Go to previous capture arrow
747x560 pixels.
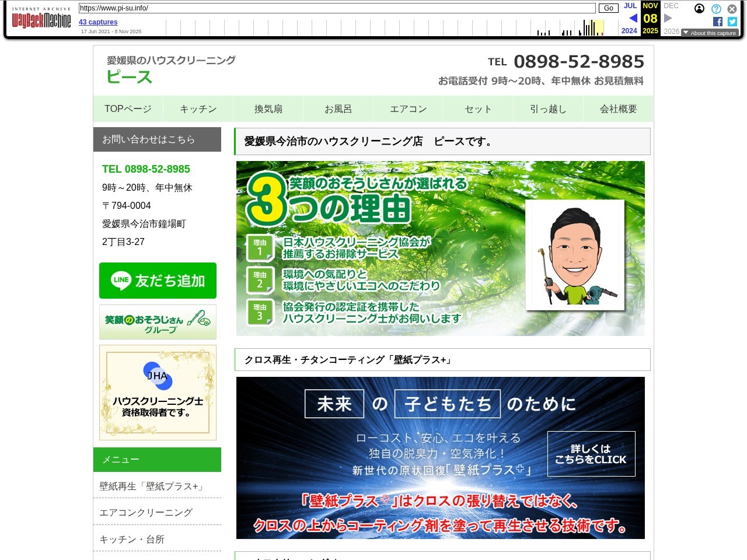633,18
